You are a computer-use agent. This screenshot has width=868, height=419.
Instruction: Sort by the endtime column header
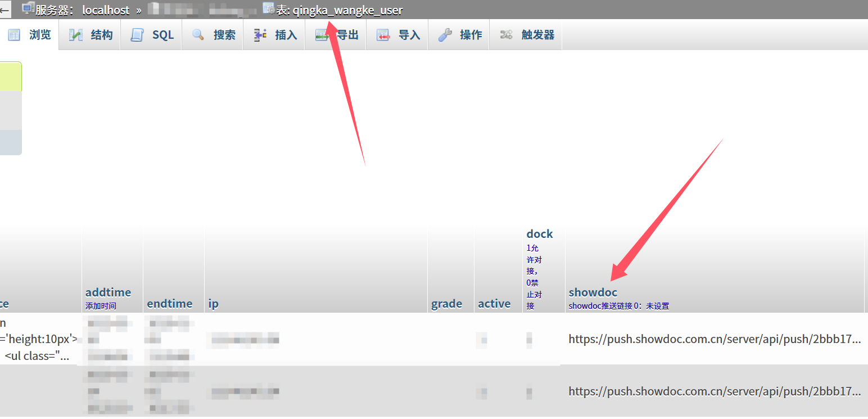(x=169, y=304)
